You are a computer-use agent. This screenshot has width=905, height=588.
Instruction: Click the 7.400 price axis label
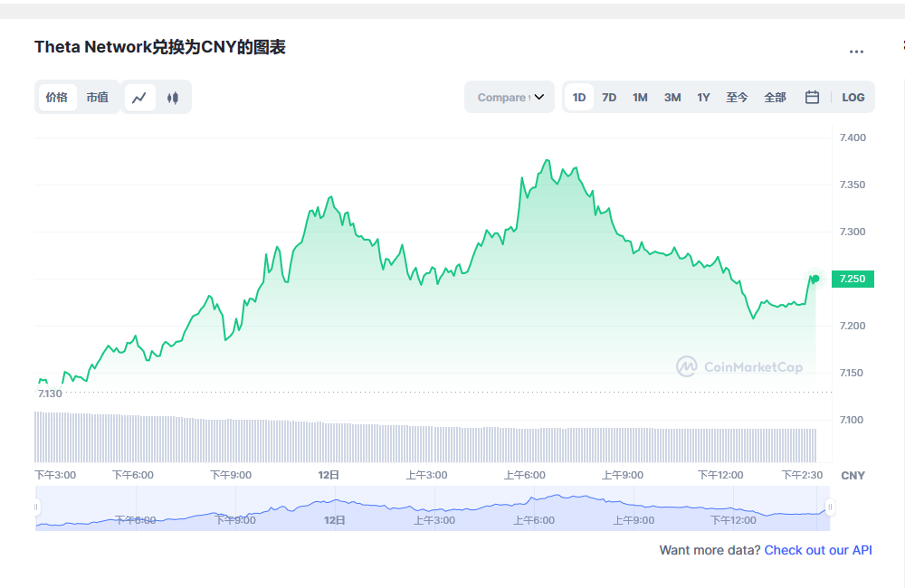[853, 138]
